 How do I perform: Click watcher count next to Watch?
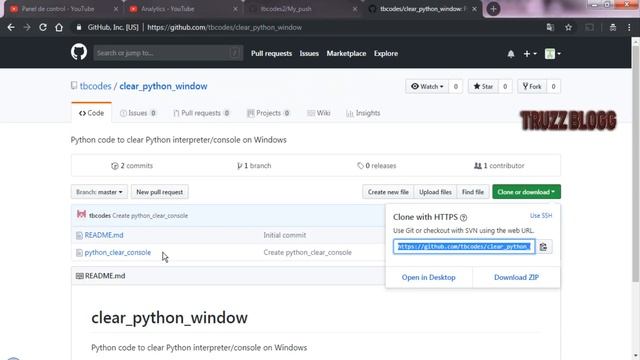tap(456, 86)
